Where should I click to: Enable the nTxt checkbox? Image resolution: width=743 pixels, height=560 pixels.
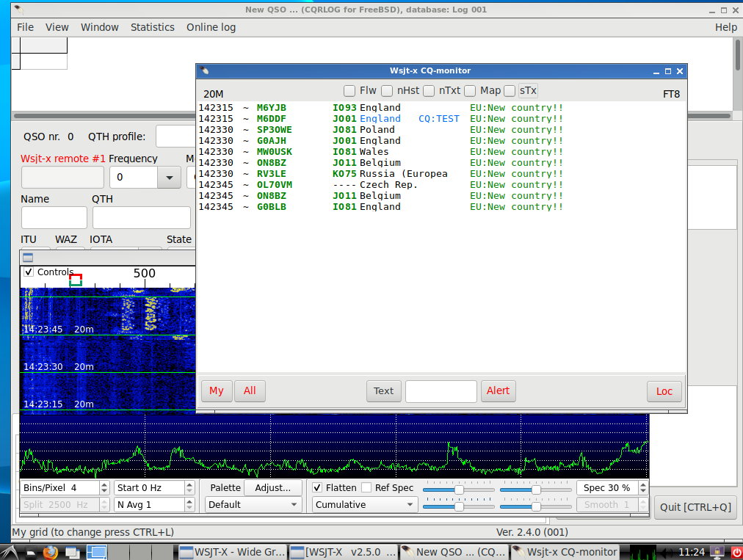pos(429,90)
